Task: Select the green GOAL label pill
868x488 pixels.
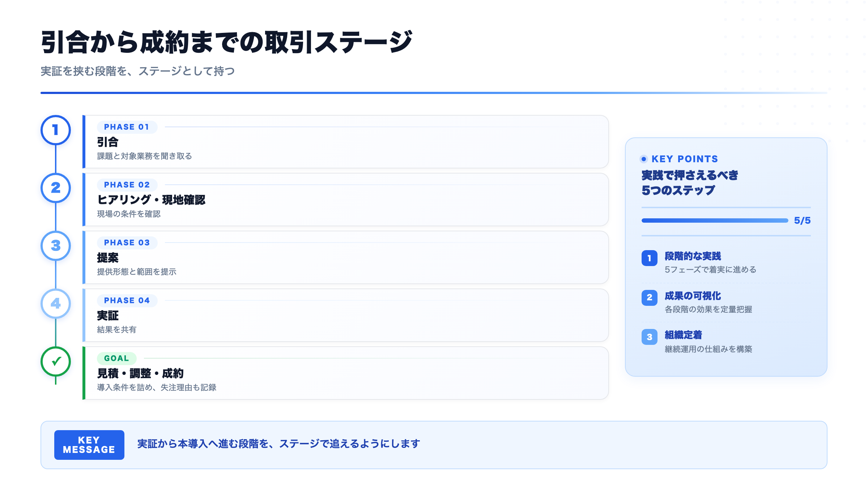Action: coord(116,358)
